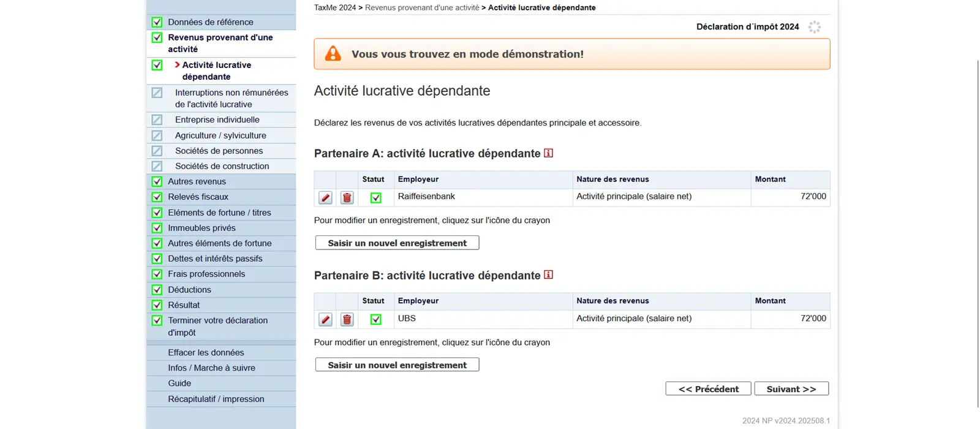Edit the UBS record with pencil icon

[x=325, y=319]
